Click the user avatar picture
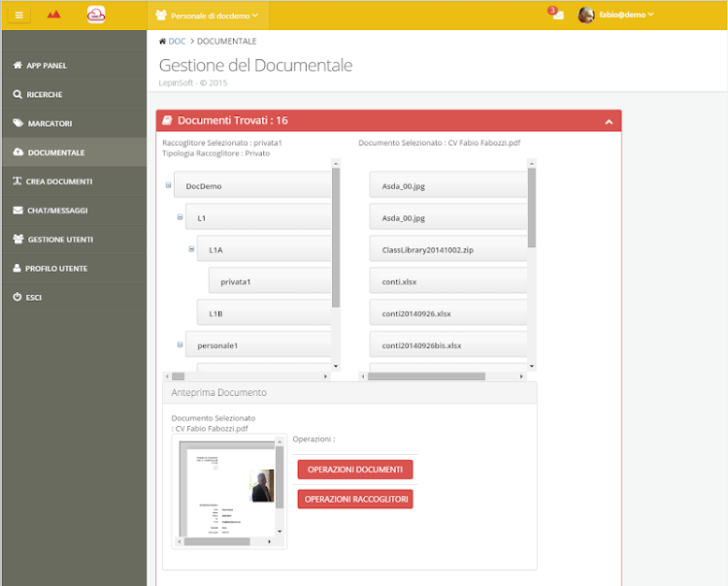728x586 pixels. click(x=586, y=15)
